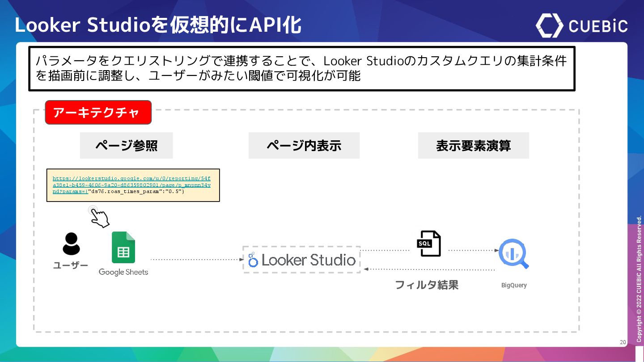The width and height of the screenshot is (644, 362).
Task: Click the SQL file icon
Action: tap(428, 244)
